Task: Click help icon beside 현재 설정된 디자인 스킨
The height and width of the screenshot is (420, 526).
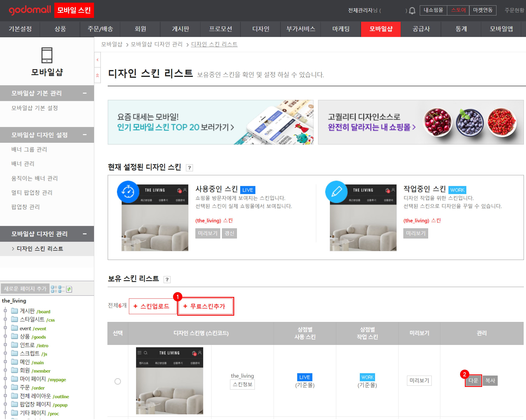Action: [189, 168]
